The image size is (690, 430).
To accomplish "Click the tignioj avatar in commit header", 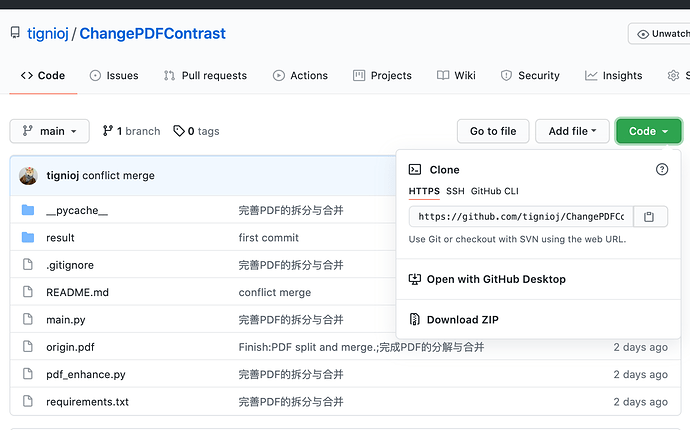I will (x=28, y=176).
